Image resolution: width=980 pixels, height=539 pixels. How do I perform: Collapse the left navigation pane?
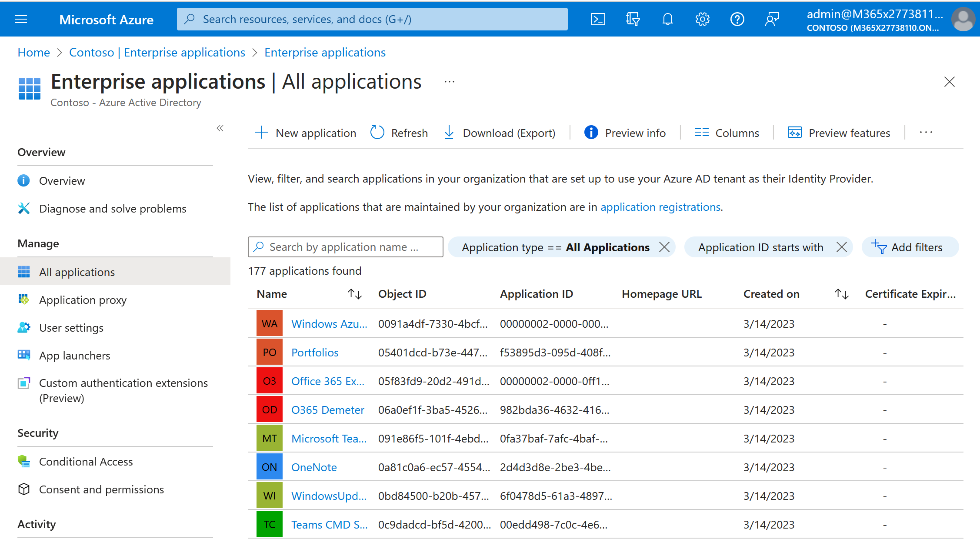[x=220, y=128]
